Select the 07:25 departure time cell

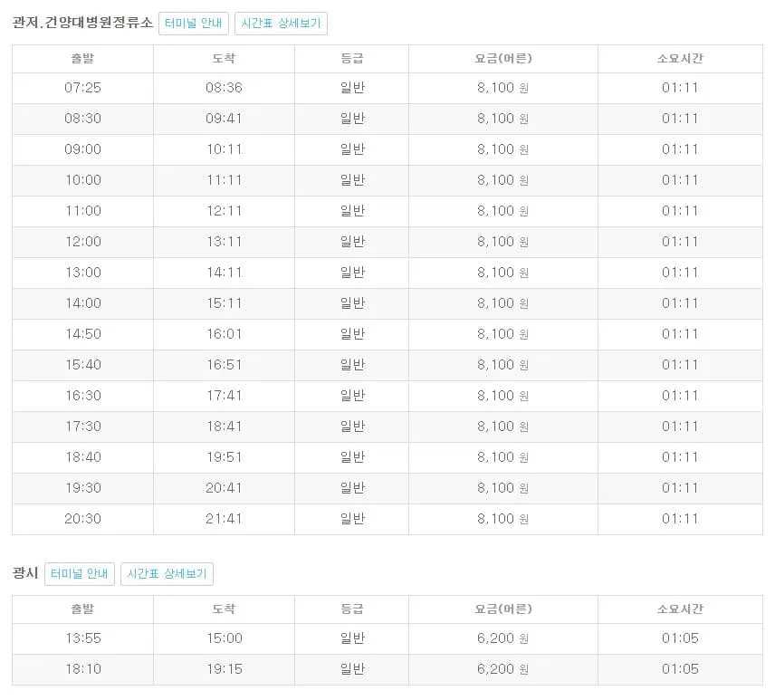82,88
